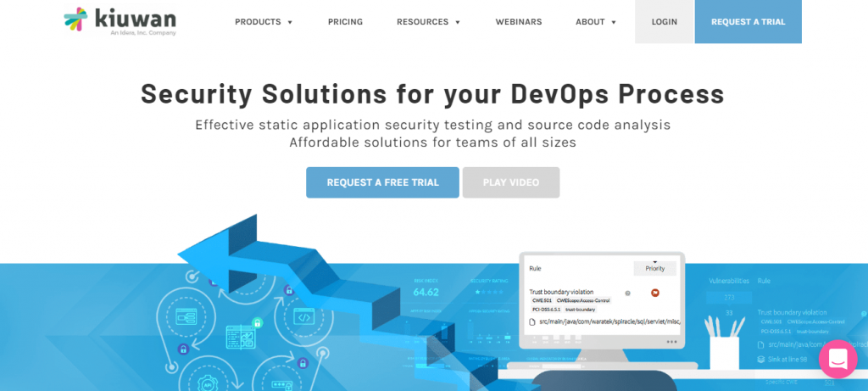Screen dimensions: 868x391
Task: Click the 273 vulnerabilities count
Action: 729,298
